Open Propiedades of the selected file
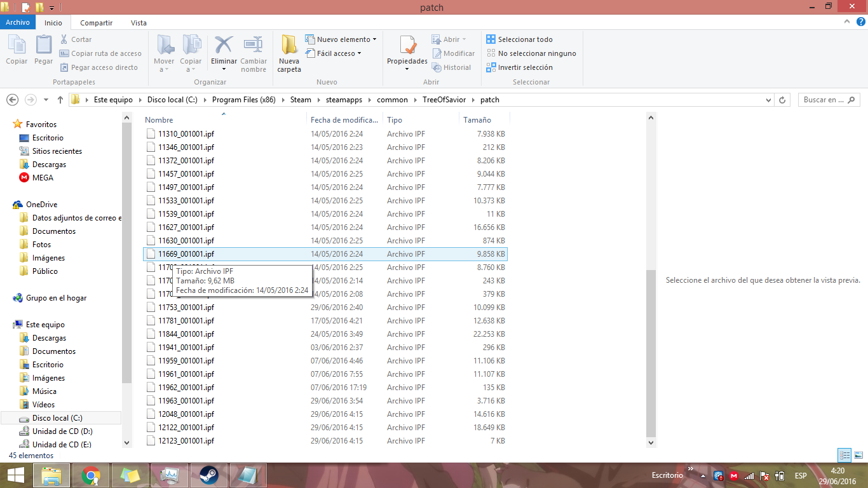This screenshot has height=488, width=868. pyautogui.click(x=407, y=47)
